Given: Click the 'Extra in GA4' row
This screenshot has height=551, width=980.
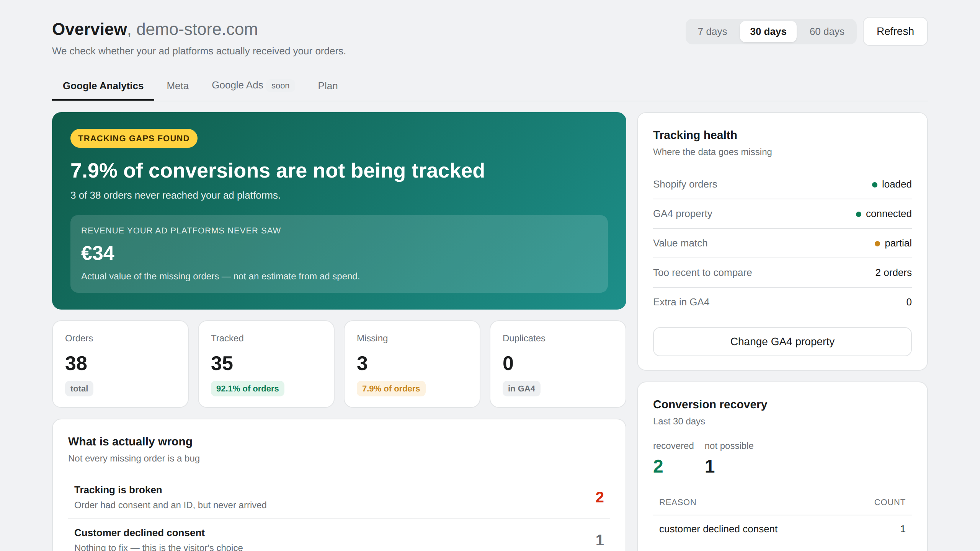Looking at the screenshot, I should tap(782, 302).
